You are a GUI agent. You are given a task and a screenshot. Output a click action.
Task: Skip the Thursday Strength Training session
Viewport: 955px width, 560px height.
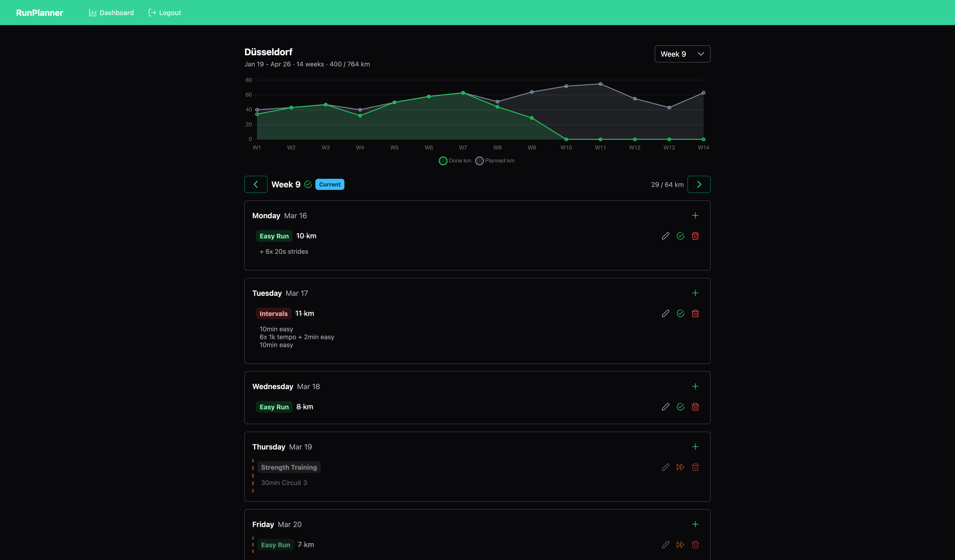680,467
